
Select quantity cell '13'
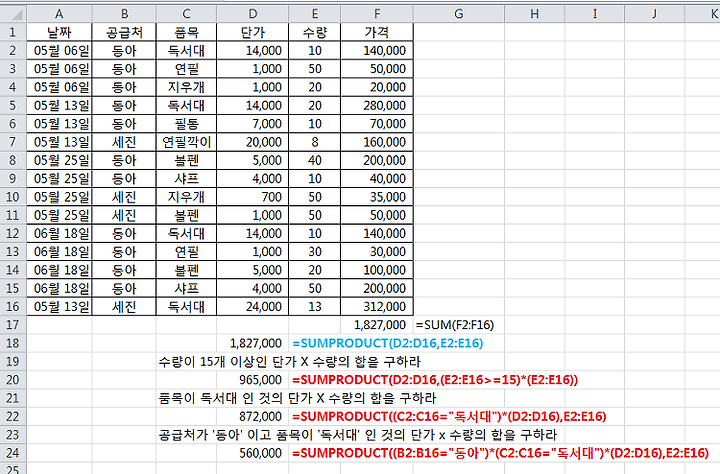[x=315, y=306]
